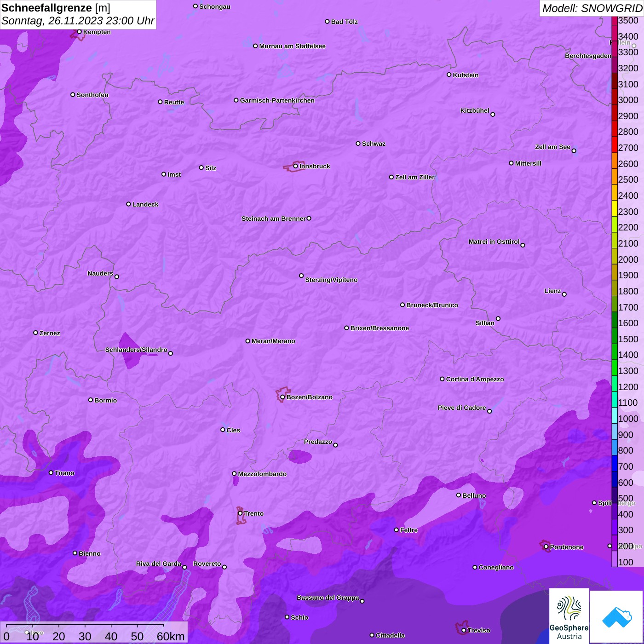Image resolution: width=644 pixels, height=644 pixels.
Task: Click the Kufstein location marker dot
Action: [449, 75]
